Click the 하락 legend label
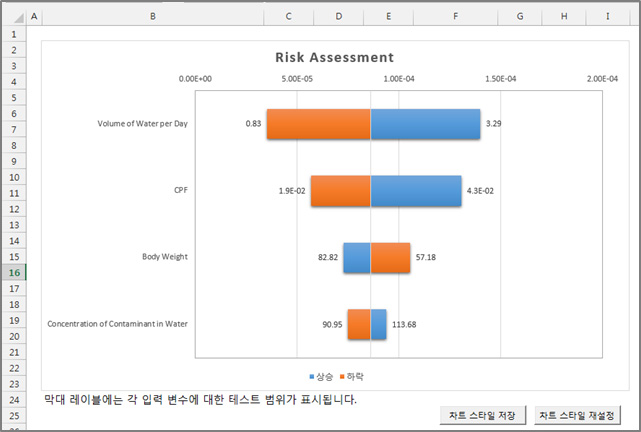 click(354, 376)
